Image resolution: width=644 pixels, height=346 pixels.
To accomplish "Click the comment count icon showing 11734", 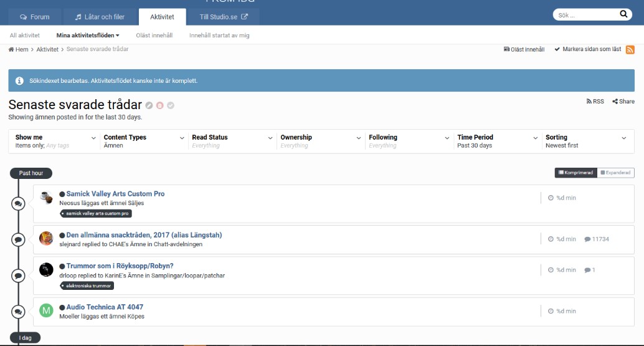I will tap(587, 239).
